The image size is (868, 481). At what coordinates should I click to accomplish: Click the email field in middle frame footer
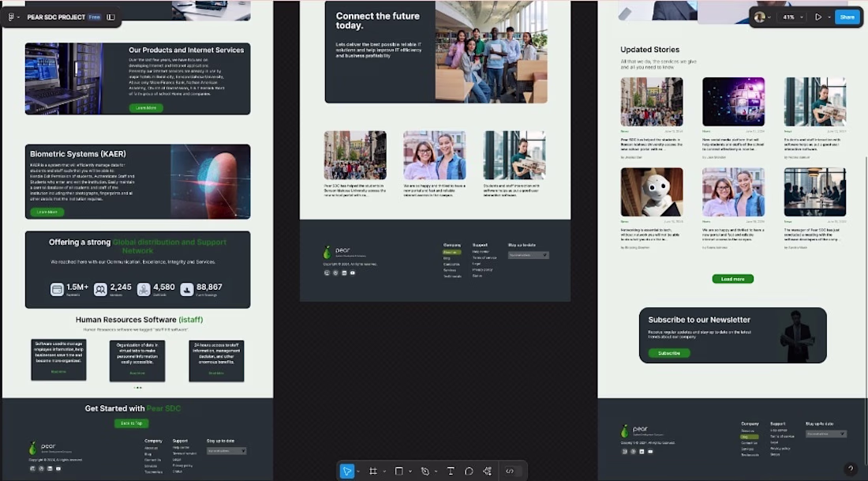(528, 255)
